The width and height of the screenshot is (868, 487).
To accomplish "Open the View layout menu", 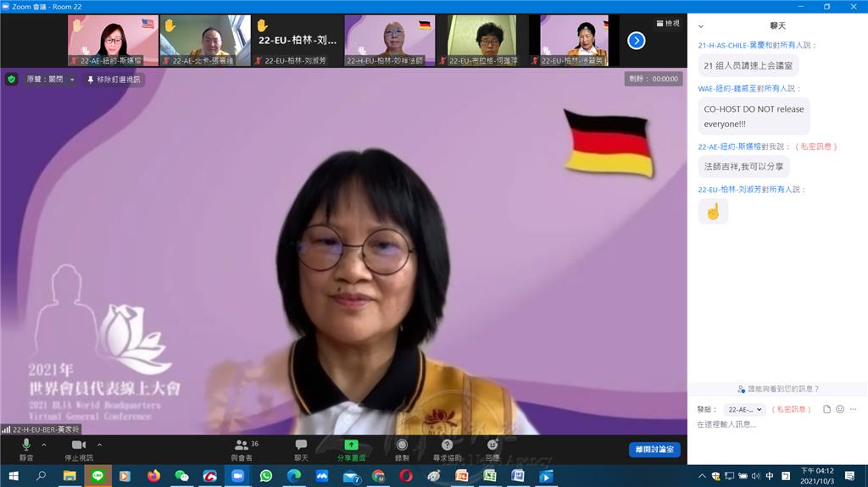I will (668, 23).
